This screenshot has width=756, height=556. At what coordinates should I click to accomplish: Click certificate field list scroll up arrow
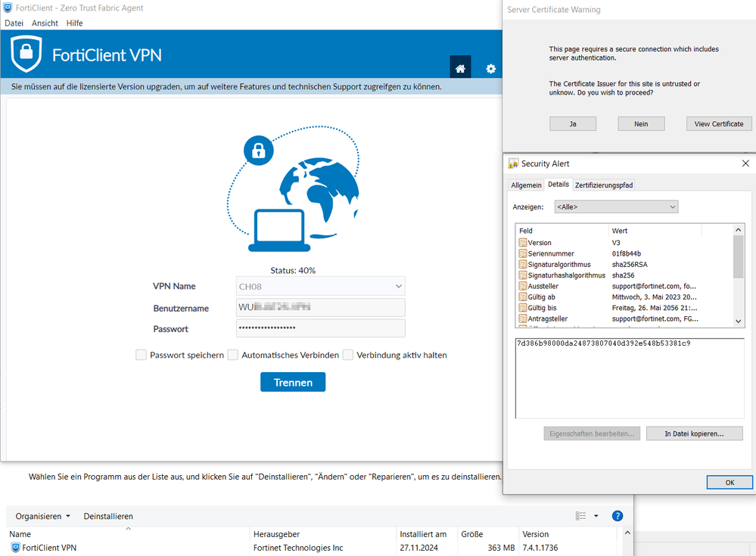pos(738,230)
